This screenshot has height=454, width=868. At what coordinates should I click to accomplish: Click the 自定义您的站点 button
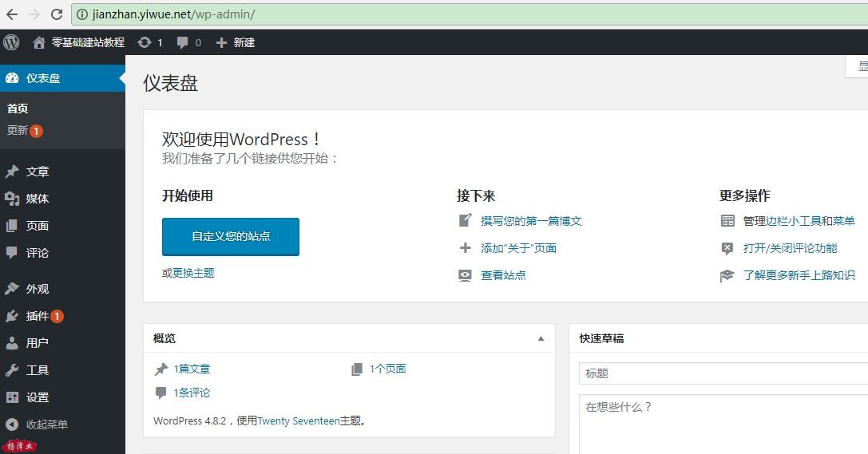pos(231,237)
